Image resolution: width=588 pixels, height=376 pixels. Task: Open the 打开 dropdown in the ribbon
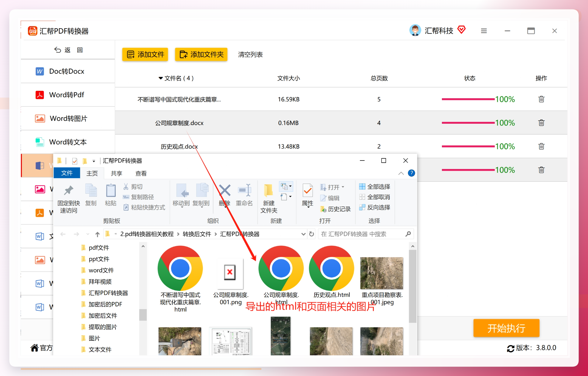point(343,187)
